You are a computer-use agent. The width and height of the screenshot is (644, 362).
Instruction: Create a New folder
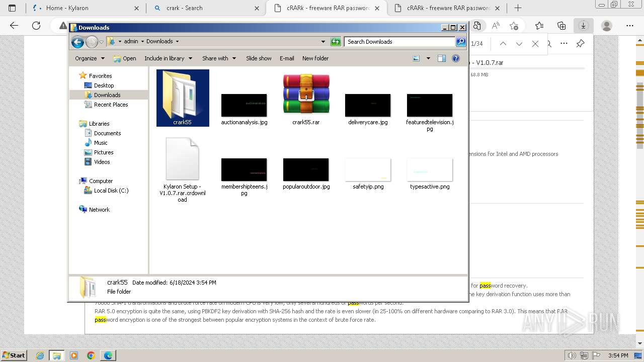click(315, 58)
